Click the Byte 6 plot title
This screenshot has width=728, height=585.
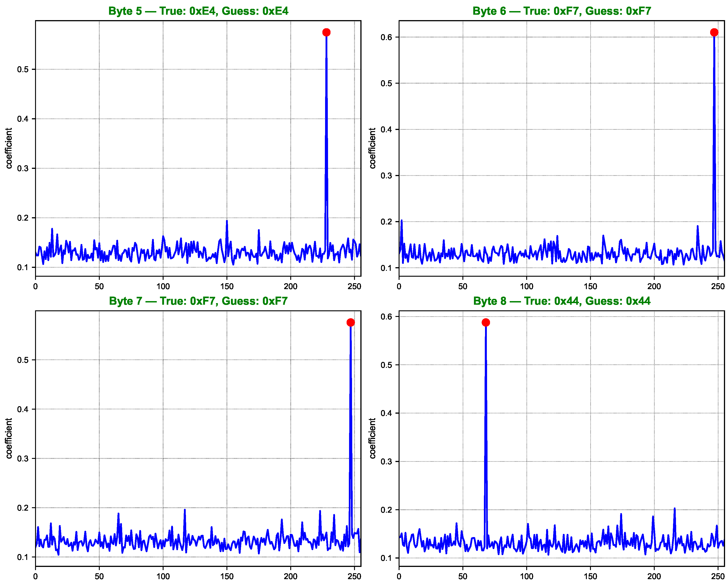(561, 11)
